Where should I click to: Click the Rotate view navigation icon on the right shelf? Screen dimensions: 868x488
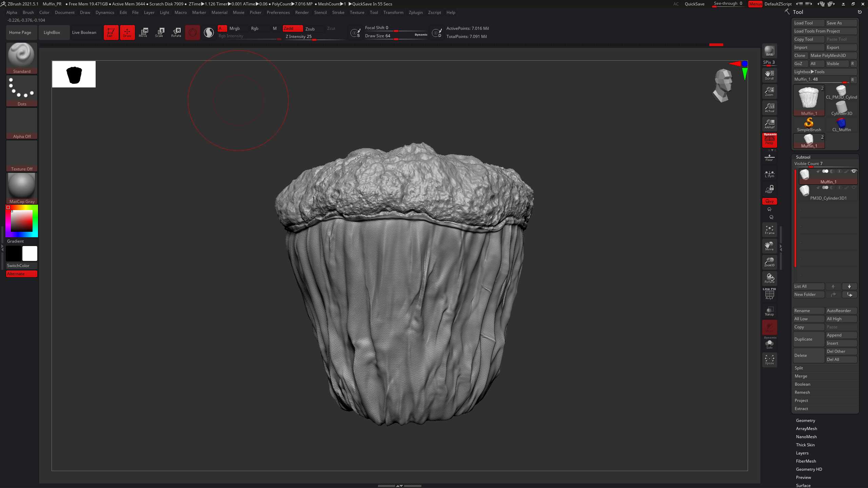coord(769,278)
